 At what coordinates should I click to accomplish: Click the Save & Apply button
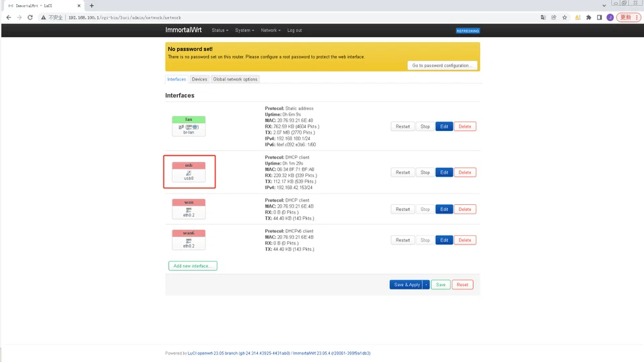(407, 285)
